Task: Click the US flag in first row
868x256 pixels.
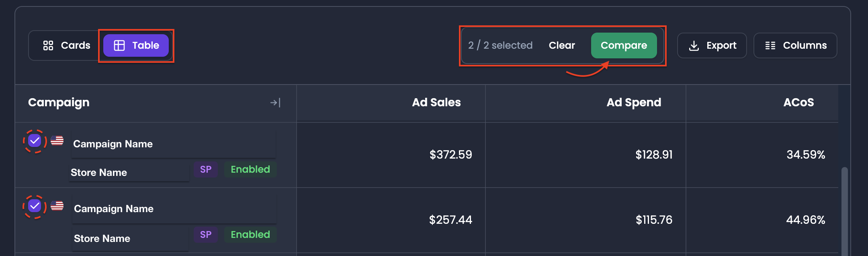Action: pos(57,140)
